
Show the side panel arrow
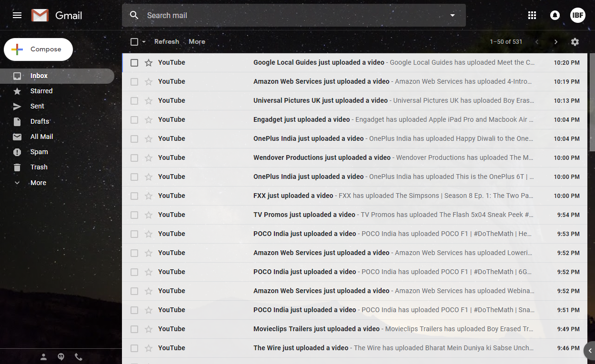coord(590,351)
